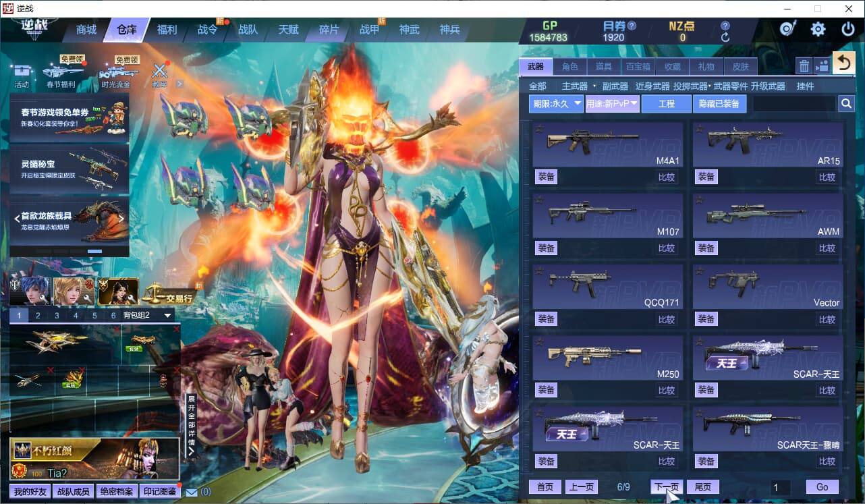Open 印记图鉴 button
The width and height of the screenshot is (865, 504).
coord(160,492)
